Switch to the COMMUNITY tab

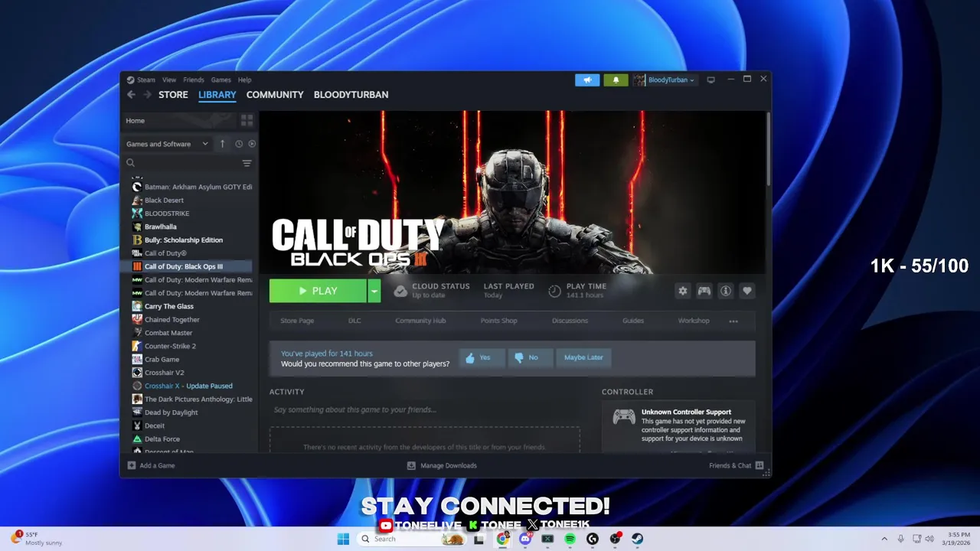275,95
